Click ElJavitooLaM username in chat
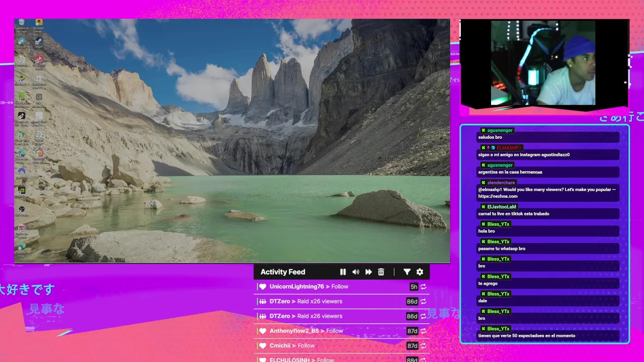The height and width of the screenshot is (362, 644). pos(502,207)
